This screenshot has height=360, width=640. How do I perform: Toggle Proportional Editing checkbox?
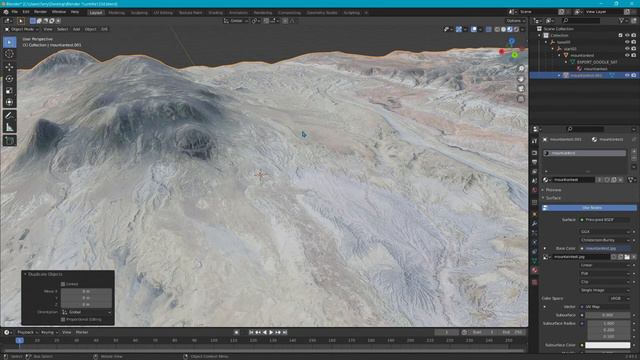pos(63,320)
